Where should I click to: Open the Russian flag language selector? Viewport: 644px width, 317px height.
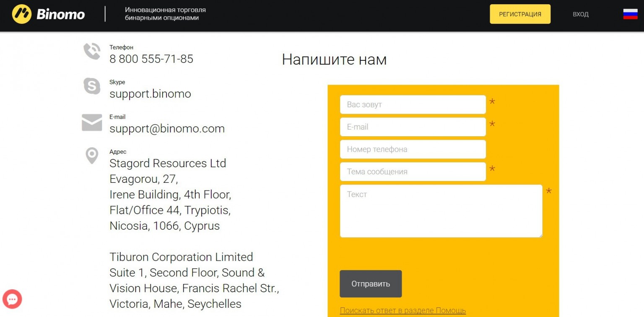click(630, 14)
